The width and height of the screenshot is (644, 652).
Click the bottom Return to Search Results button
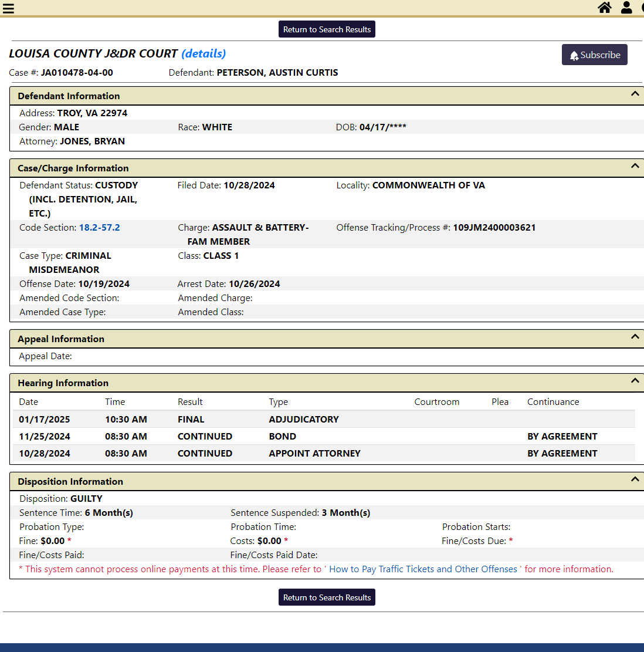coord(327,597)
